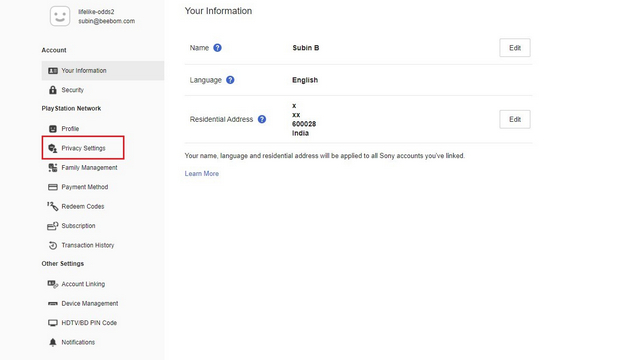Click the Notifications bell icon
The image size is (640, 360).
pos(53,342)
